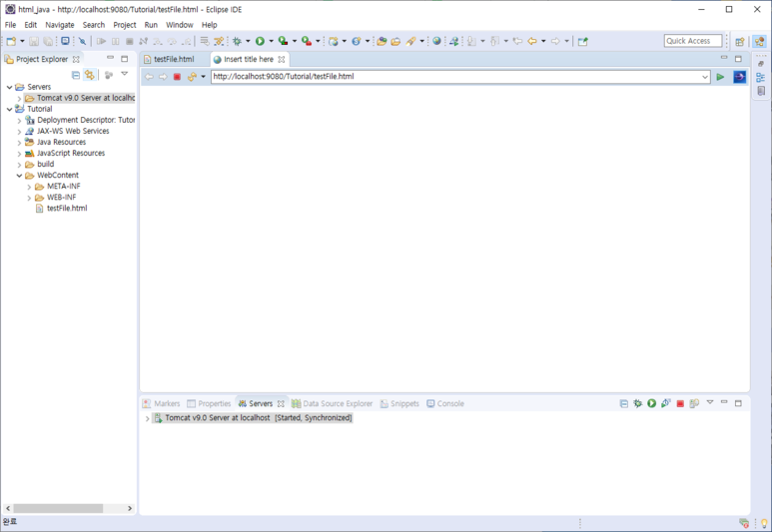Click the New Servlet toolbar icon
Screen dimensions: 772x532
coord(357,41)
